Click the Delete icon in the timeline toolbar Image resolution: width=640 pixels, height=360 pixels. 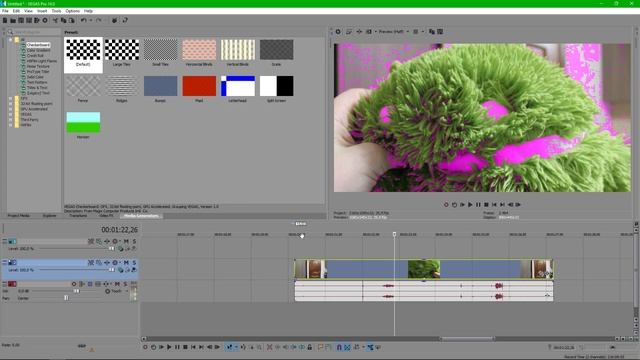(269, 347)
